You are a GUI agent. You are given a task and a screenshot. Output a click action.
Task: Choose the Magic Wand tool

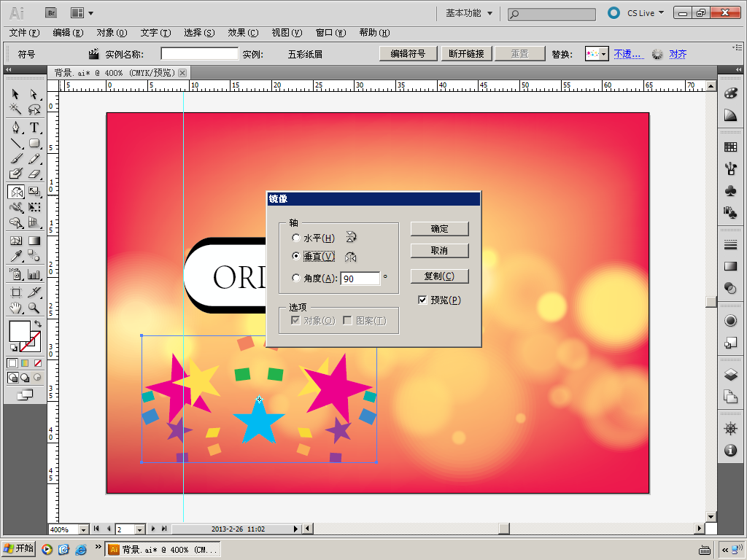[x=15, y=109]
